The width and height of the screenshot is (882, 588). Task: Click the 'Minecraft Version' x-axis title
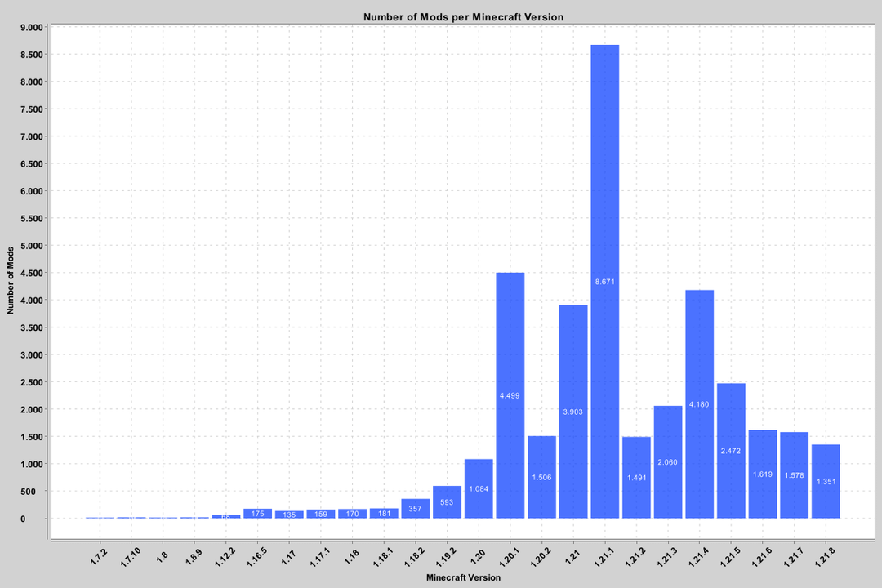click(x=463, y=577)
